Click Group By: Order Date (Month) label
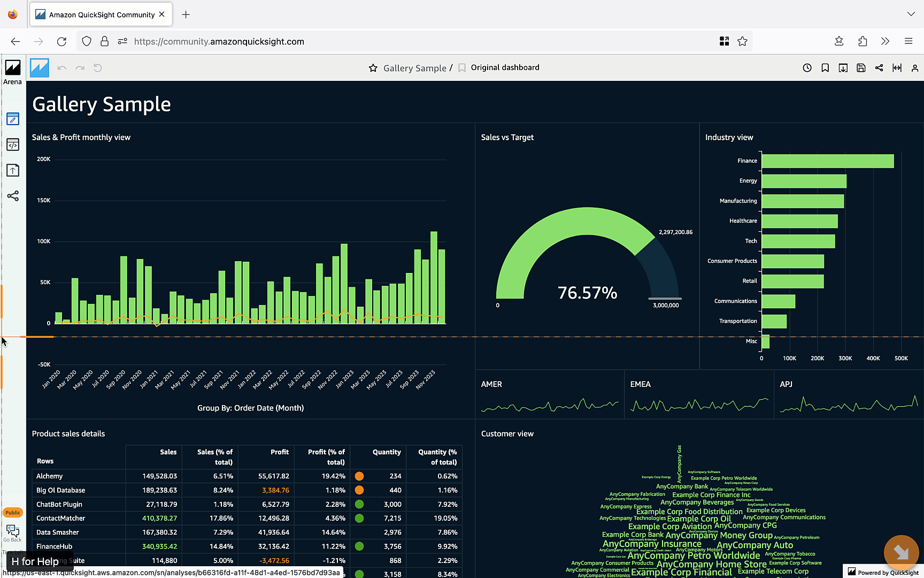 250,408
